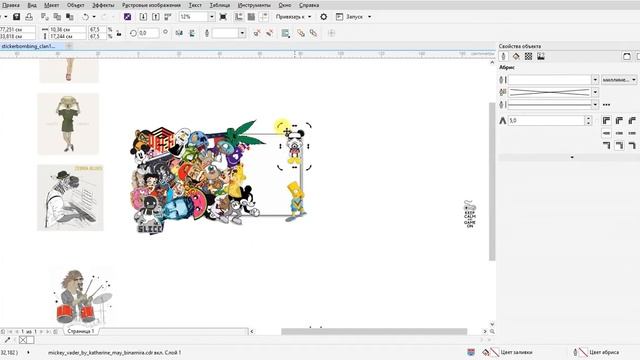Select the Outline pen tab in object properties
The height and width of the screenshot is (360, 640).
503,56
